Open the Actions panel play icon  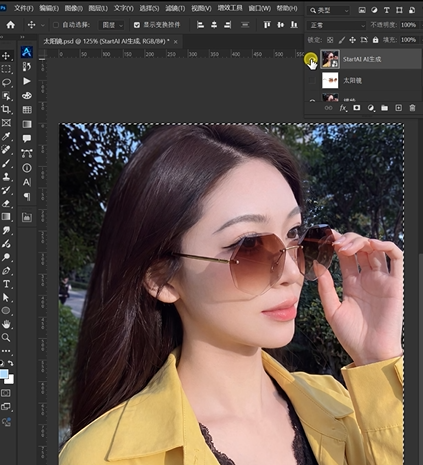[x=27, y=81]
